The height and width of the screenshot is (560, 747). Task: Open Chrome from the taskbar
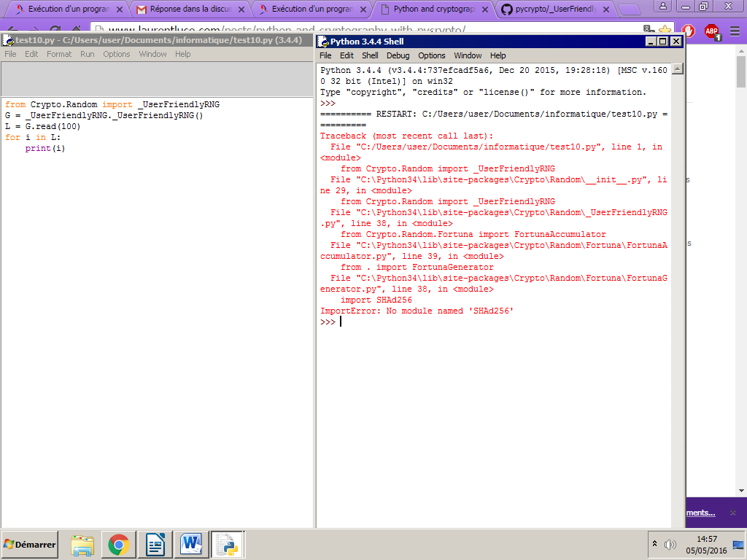click(119, 545)
